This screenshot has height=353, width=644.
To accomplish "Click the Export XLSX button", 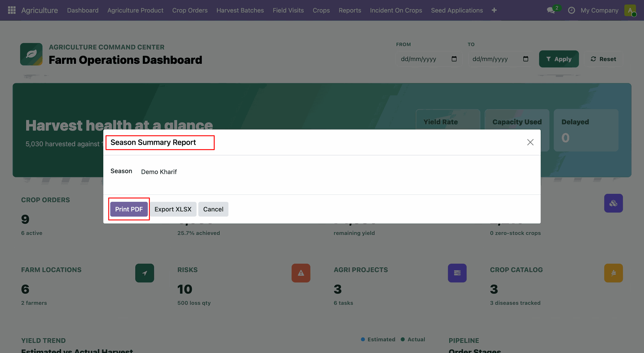I will click(x=173, y=209).
